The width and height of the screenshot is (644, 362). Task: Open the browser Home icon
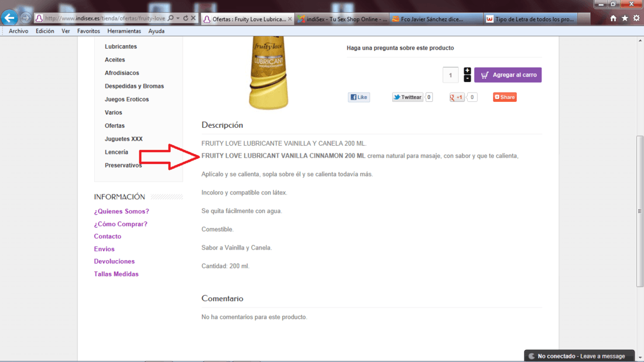pyautogui.click(x=613, y=18)
